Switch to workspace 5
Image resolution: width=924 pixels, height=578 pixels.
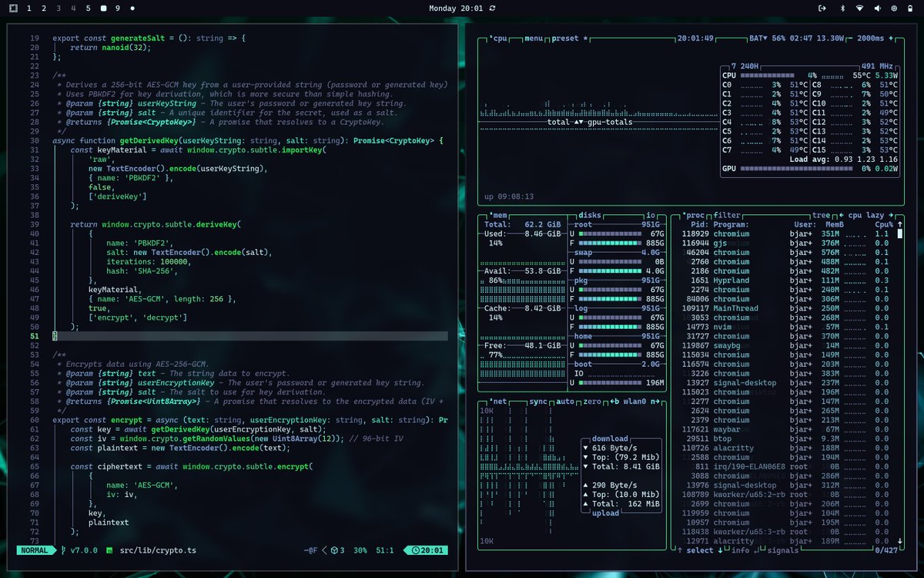(88, 8)
